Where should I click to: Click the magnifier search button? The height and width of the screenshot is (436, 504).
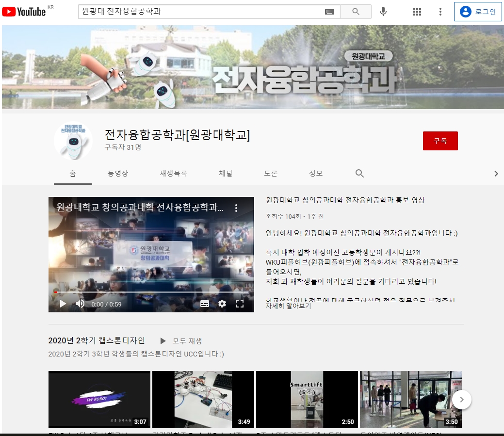point(356,12)
